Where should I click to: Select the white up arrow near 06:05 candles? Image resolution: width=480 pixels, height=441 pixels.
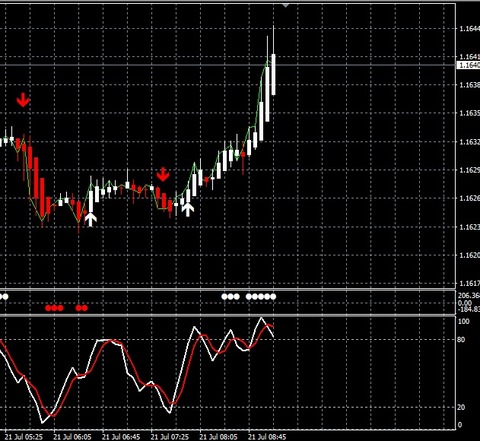(x=91, y=219)
